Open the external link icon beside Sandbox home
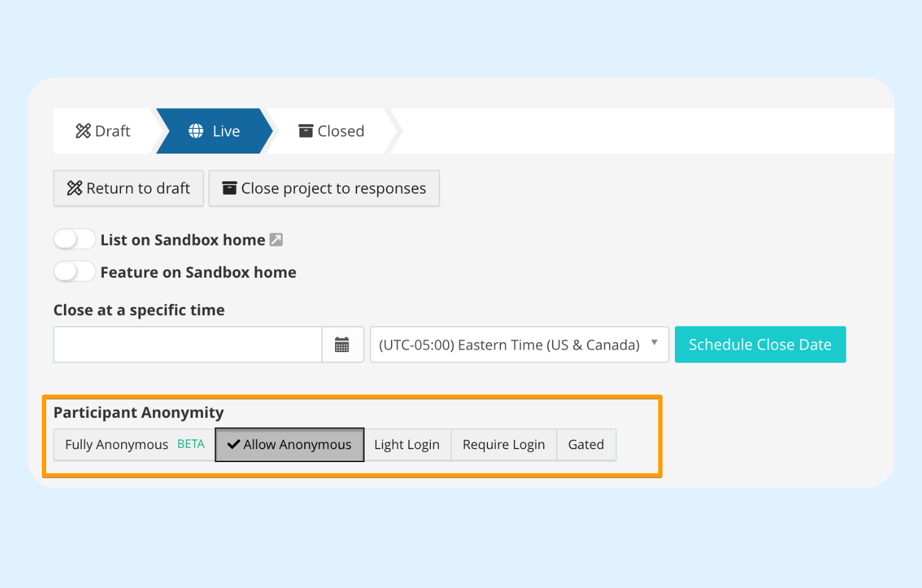922x588 pixels. [x=277, y=240]
